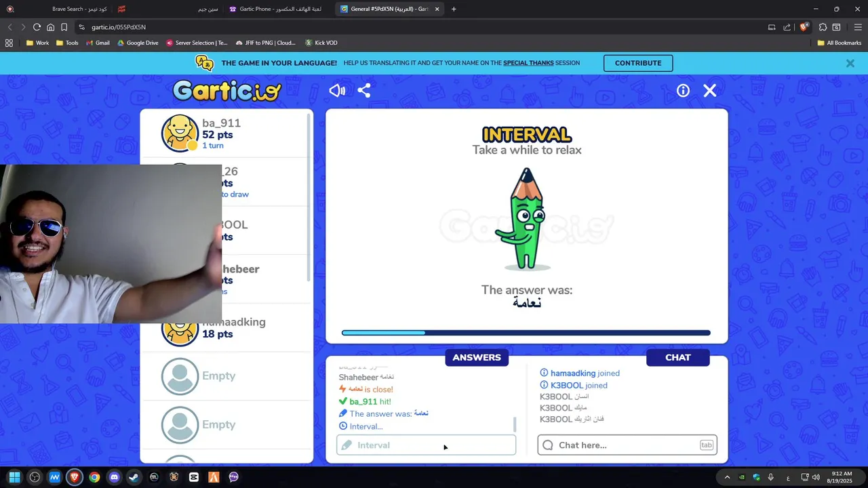Open the browser sidebar panel icon
The image size is (868, 488).
point(837,27)
